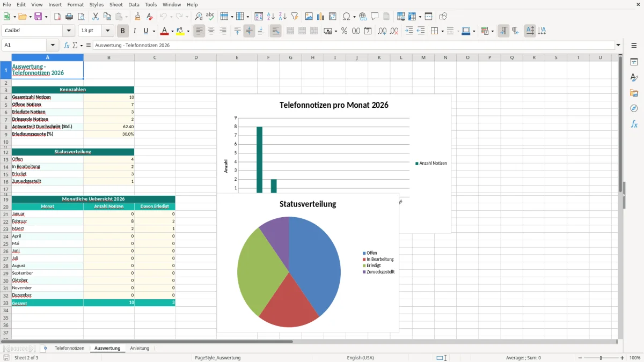
Task: Click the zoom slider handle
Action: tap(601, 358)
